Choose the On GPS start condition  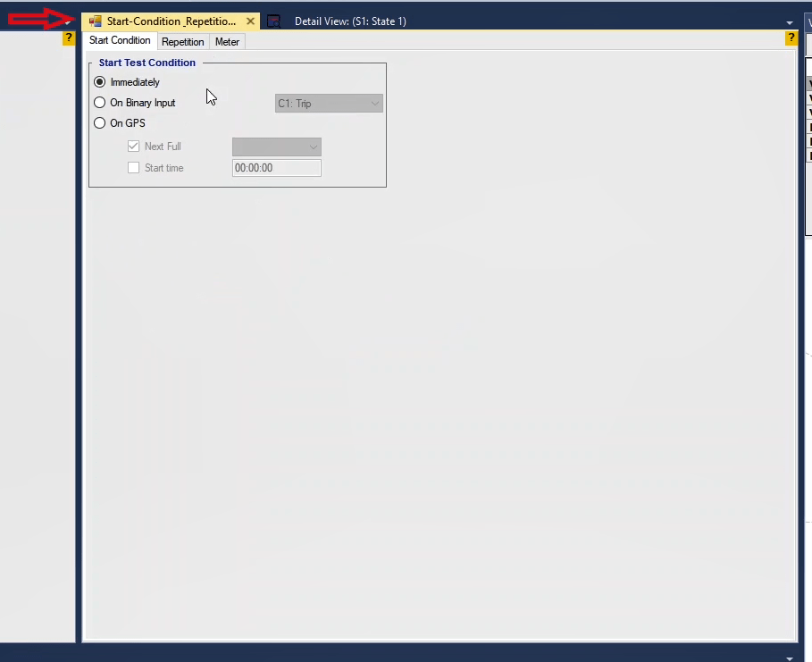(100, 123)
